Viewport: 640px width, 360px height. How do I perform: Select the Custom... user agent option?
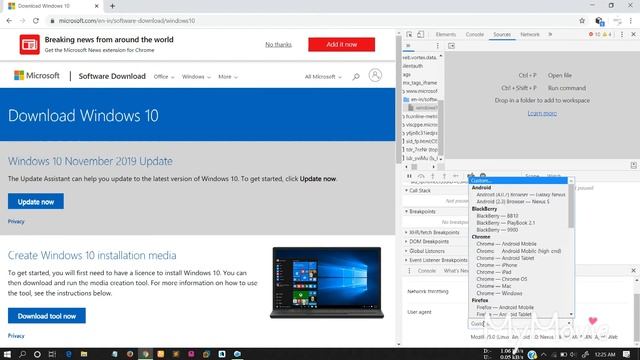click(x=518, y=180)
